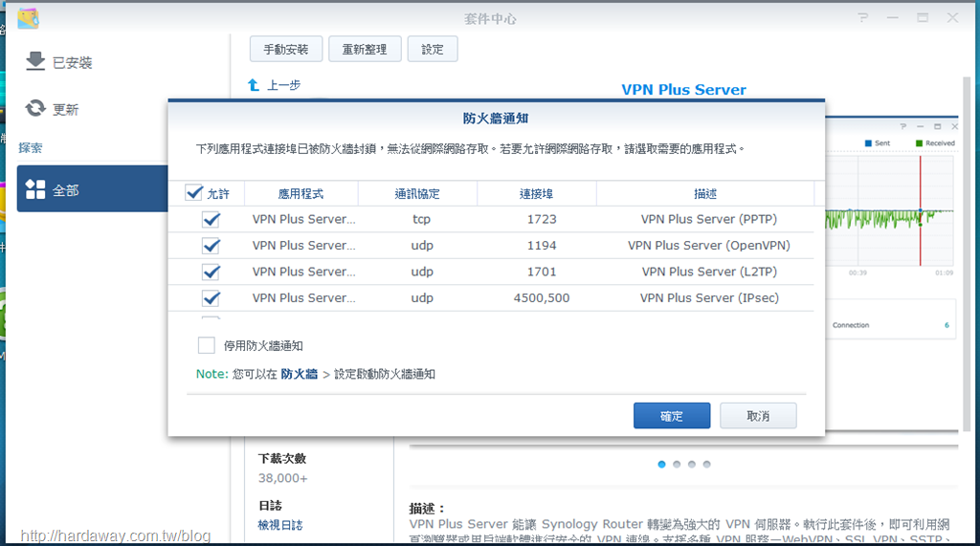
Task: Uncheck the IPsec port 4500,500 row
Action: [212, 298]
